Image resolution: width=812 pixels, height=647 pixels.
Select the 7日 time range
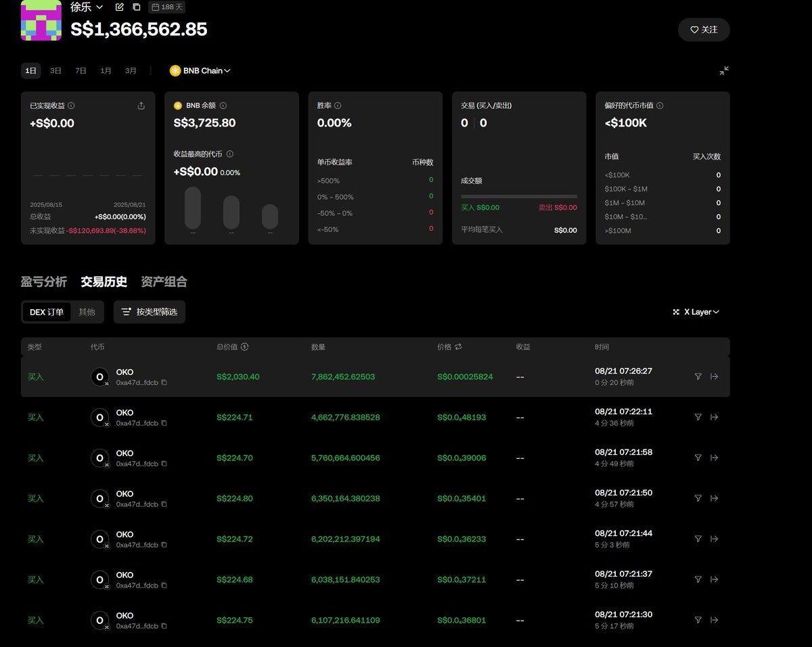[81, 70]
